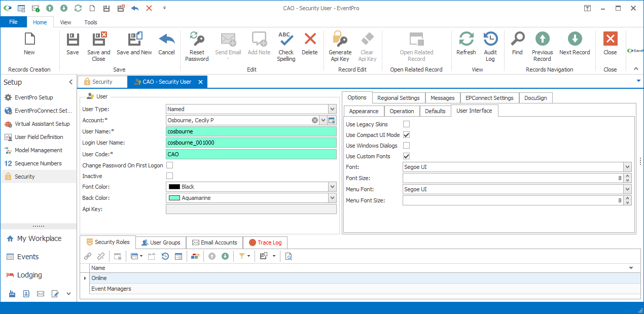
Task: Click the print preview icon in grid toolbar
Action: click(289, 256)
